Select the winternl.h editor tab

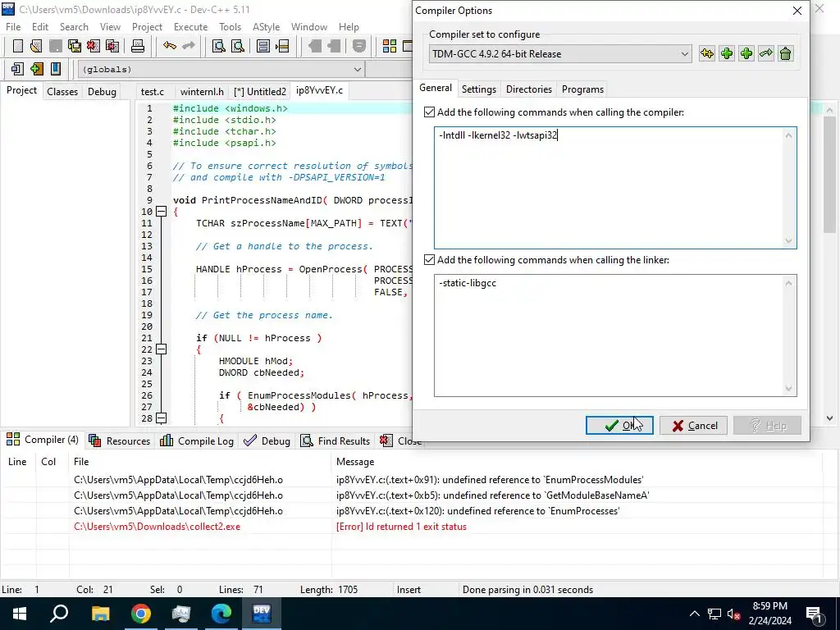[202, 92]
